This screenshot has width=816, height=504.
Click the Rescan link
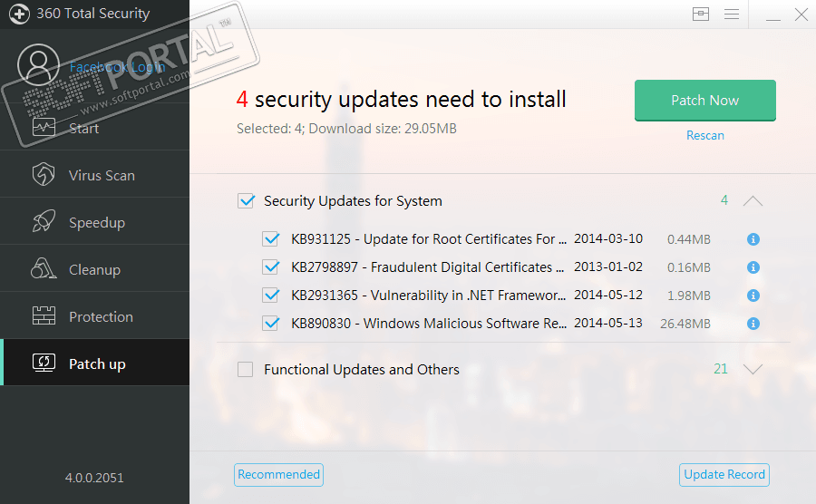point(705,136)
